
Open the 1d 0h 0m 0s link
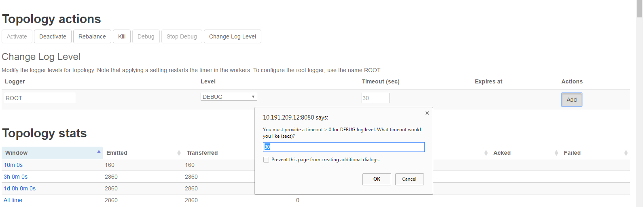[20, 189]
